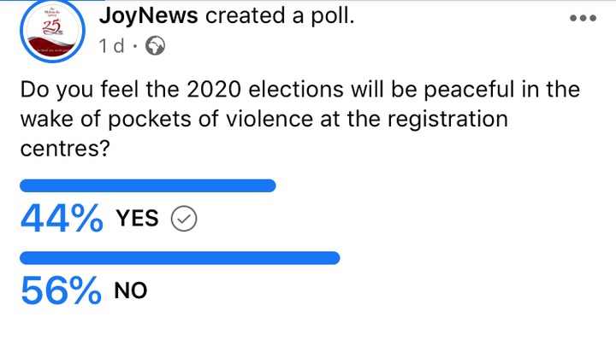Open the 1 d timestamp link
Viewport: 616px width, 364px height.
pyautogui.click(x=111, y=46)
